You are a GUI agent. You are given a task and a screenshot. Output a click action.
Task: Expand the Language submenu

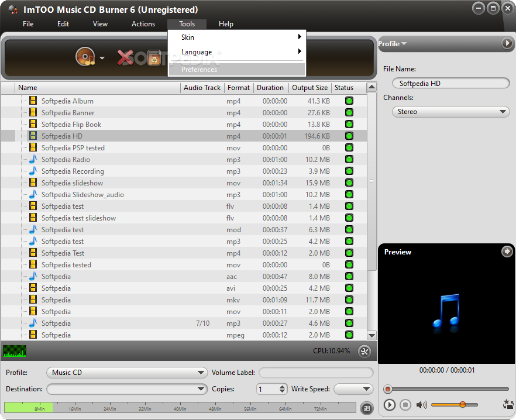237,51
